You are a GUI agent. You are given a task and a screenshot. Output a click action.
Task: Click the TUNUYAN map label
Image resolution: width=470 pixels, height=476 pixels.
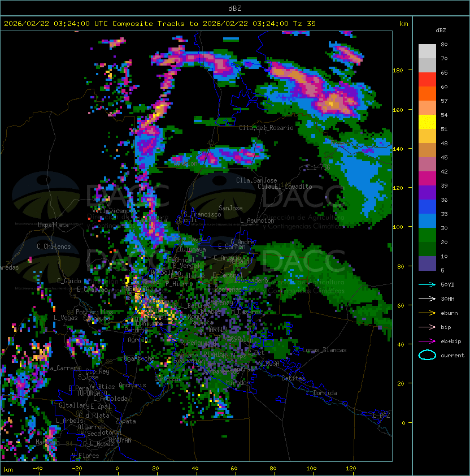[x=120, y=440]
